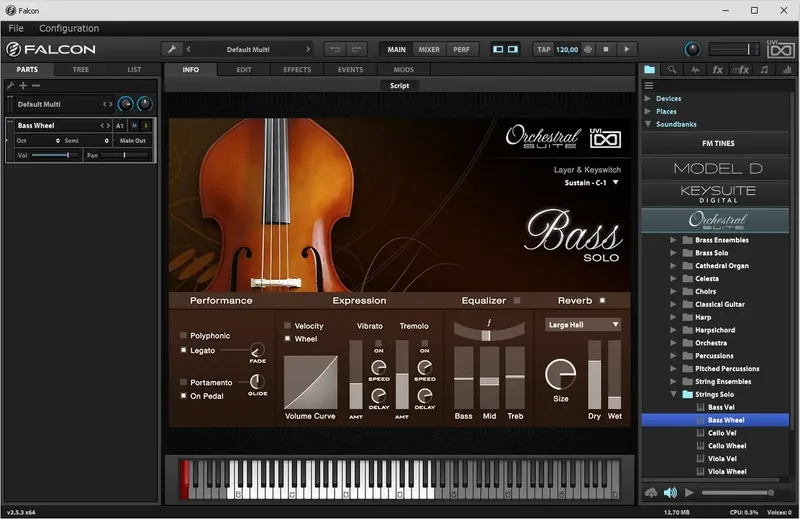The height and width of the screenshot is (519, 800).
Task: Toggle the On Pedal checkbox
Action: click(x=184, y=396)
